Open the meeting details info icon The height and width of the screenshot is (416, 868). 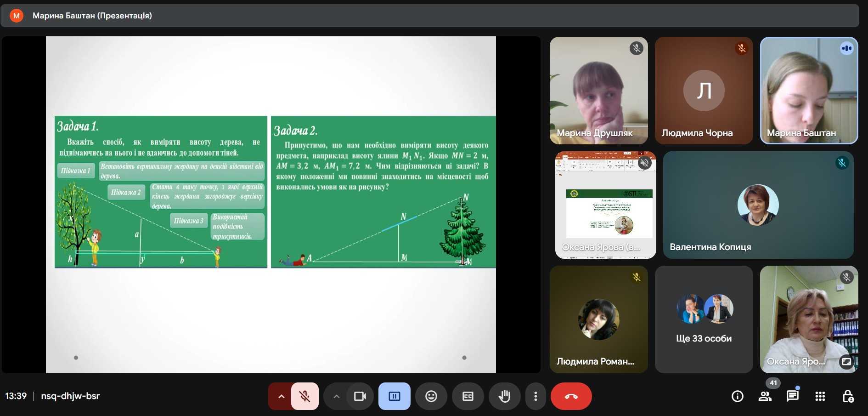[737, 396]
